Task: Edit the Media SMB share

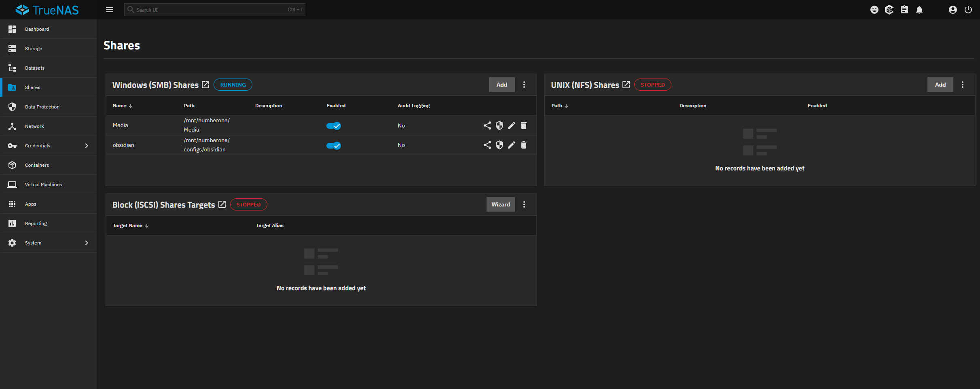Action: click(511, 125)
